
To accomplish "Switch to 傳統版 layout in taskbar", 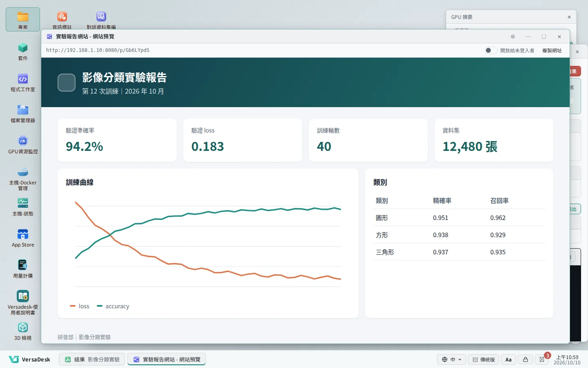I will pos(483,359).
